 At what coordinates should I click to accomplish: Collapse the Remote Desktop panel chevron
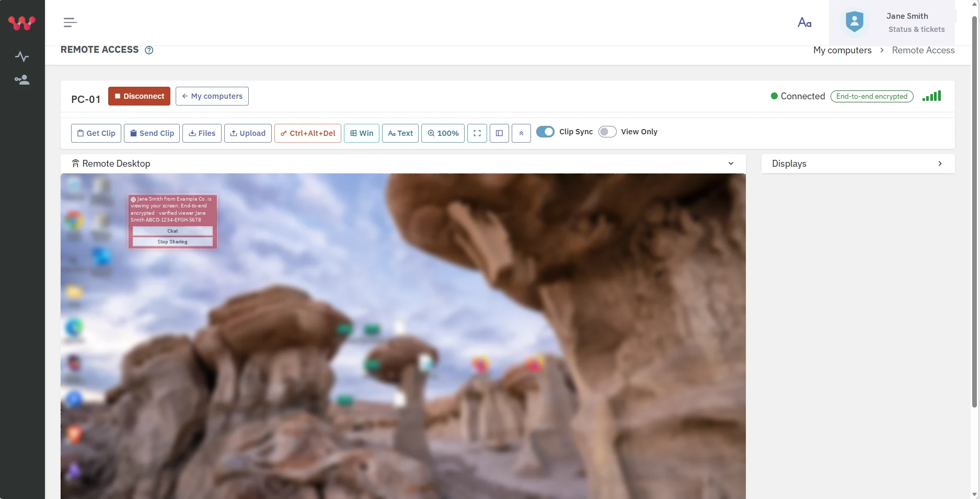click(731, 164)
